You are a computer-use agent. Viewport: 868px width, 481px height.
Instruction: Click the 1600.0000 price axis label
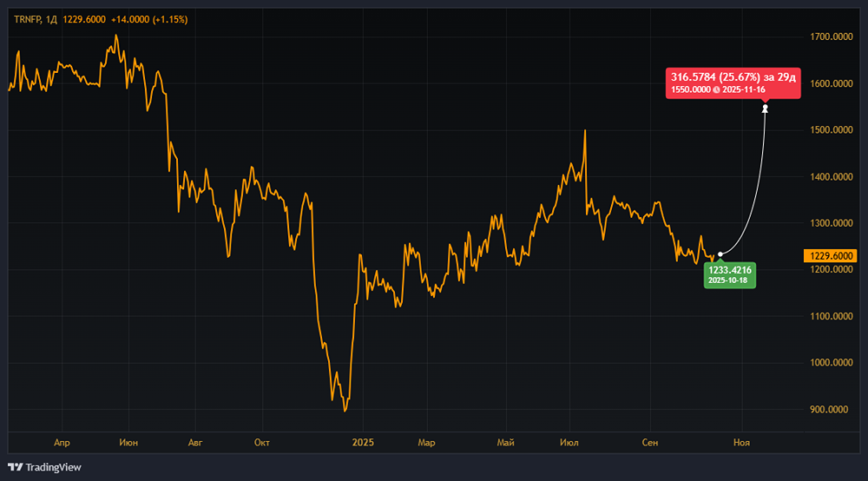pos(831,83)
